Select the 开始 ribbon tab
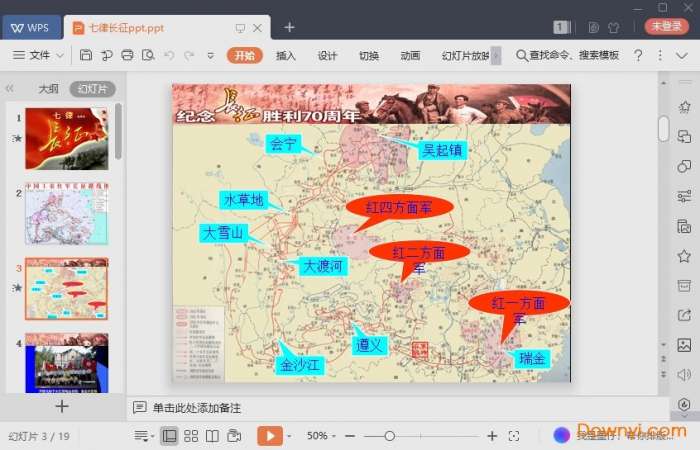Screen dimensions: 700x450 pyautogui.click(x=245, y=55)
